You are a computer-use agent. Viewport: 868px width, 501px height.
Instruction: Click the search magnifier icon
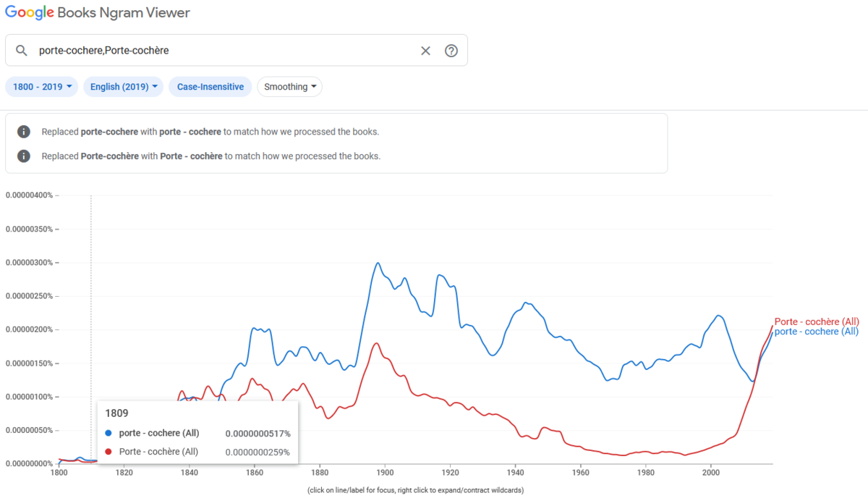[x=22, y=51]
